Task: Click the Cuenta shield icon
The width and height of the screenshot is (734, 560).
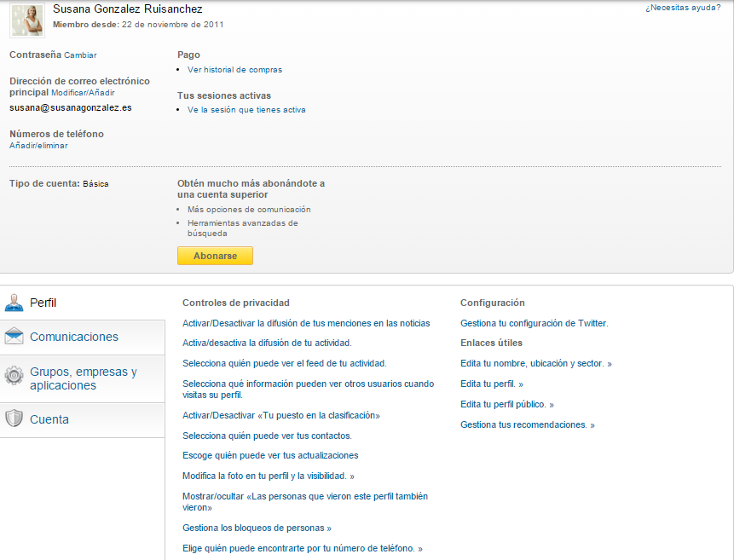Action: [x=14, y=419]
